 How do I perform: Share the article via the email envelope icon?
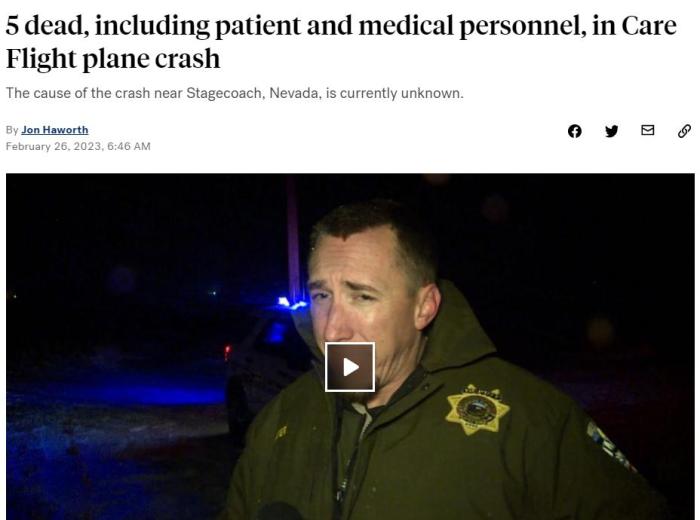[647, 130]
